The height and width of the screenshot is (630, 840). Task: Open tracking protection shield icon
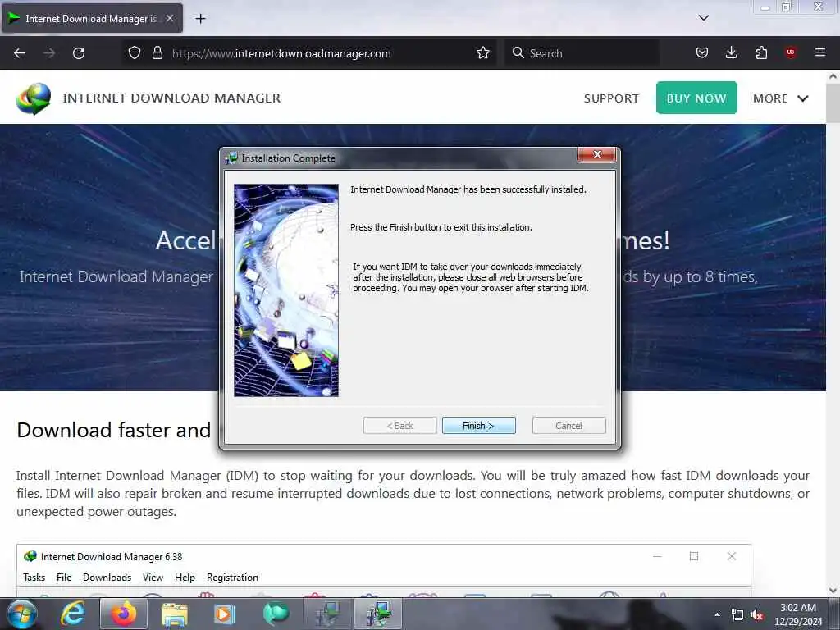click(135, 53)
